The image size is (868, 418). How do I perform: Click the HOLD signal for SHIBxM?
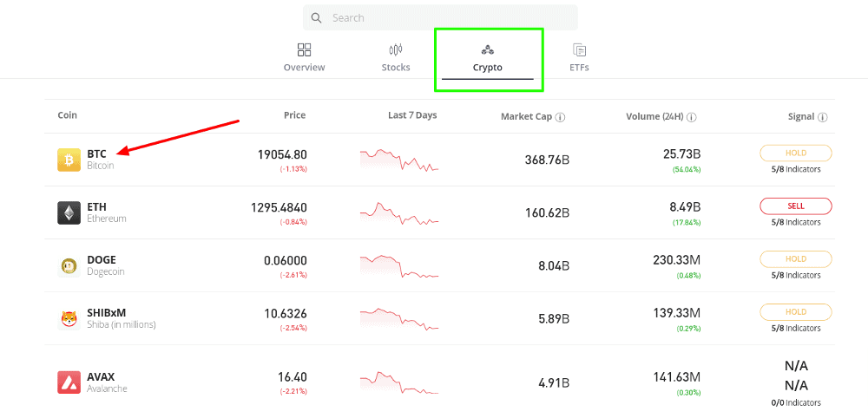click(x=795, y=312)
